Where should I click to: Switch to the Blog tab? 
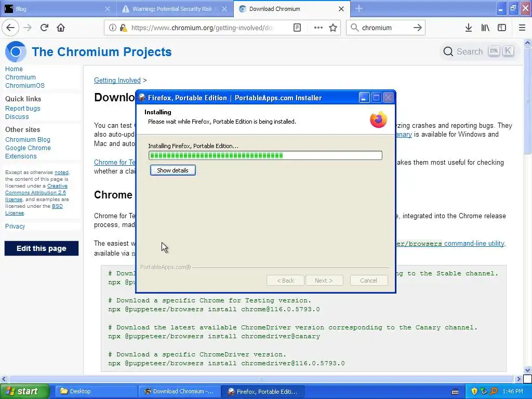(x=58, y=9)
